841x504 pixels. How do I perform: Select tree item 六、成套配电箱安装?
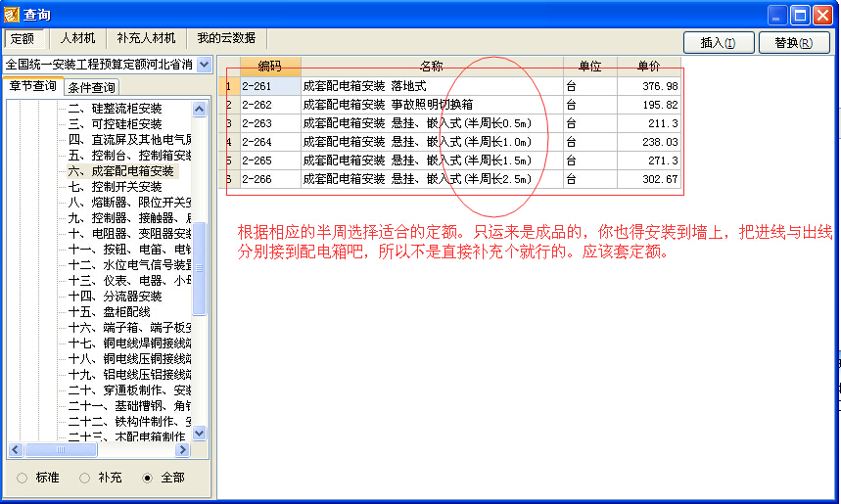pos(120,171)
